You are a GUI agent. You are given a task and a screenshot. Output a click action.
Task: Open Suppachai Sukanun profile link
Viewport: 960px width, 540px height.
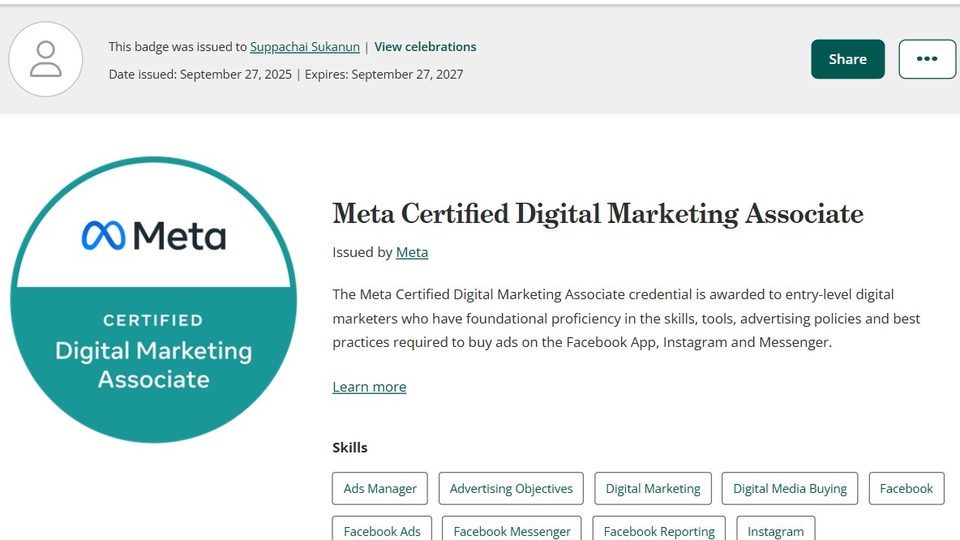coord(304,47)
